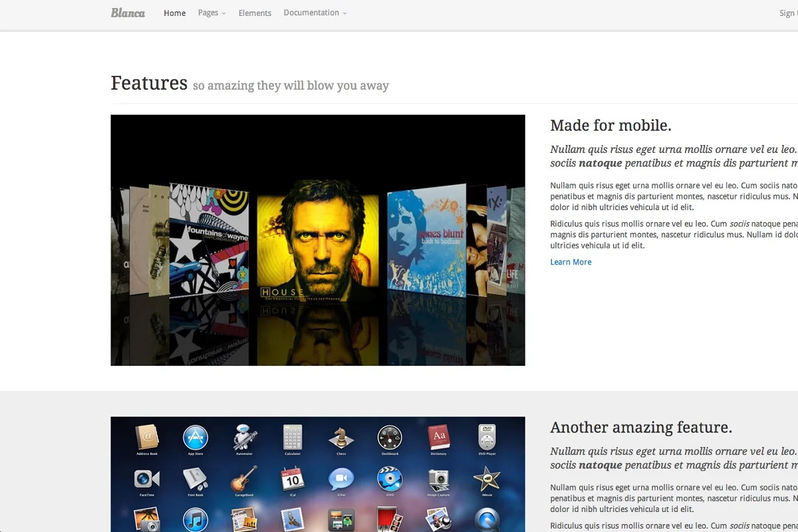This screenshot has width=798, height=532.
Task: Open the App Store icon
Action: point(196,438)
